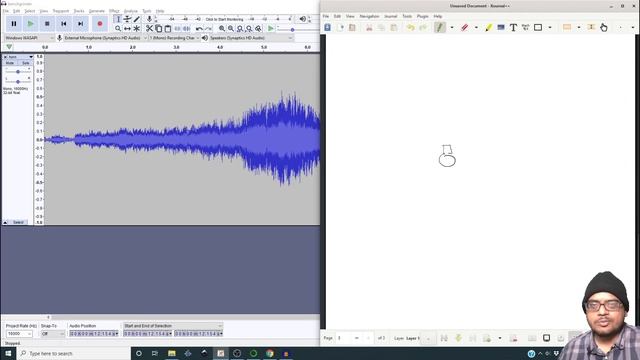Open the Speakers playback device dropdown

[251, 38]
